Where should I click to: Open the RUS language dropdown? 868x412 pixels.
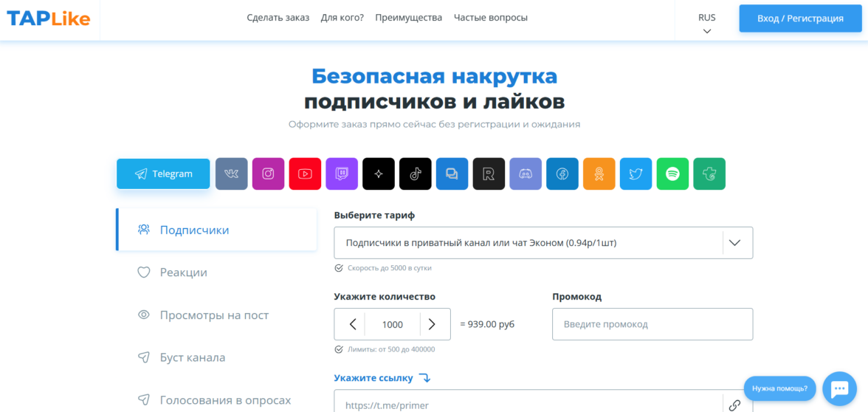707,24
